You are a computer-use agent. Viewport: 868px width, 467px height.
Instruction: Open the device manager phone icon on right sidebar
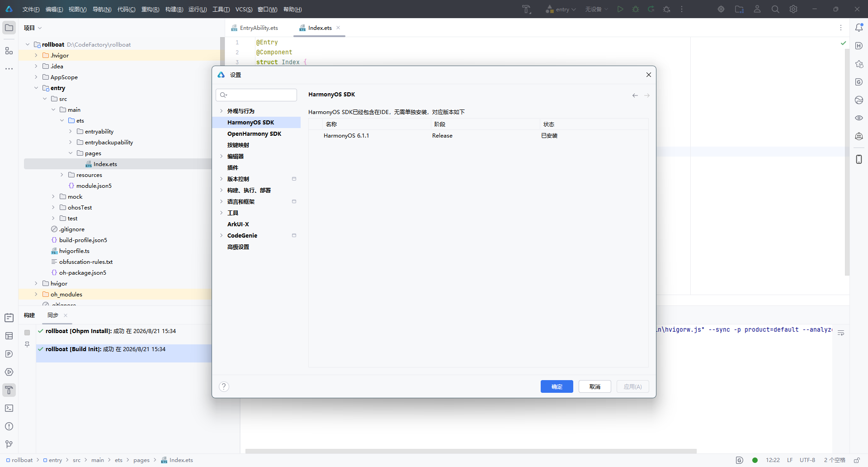click(859, 159)
